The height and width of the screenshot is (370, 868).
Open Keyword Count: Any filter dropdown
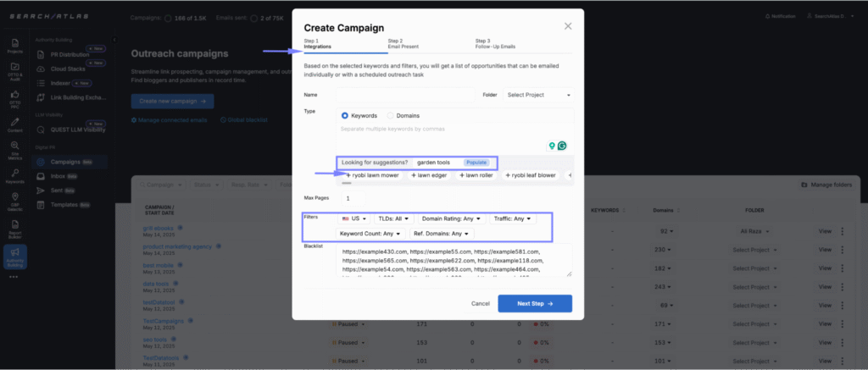click(371, 234)
